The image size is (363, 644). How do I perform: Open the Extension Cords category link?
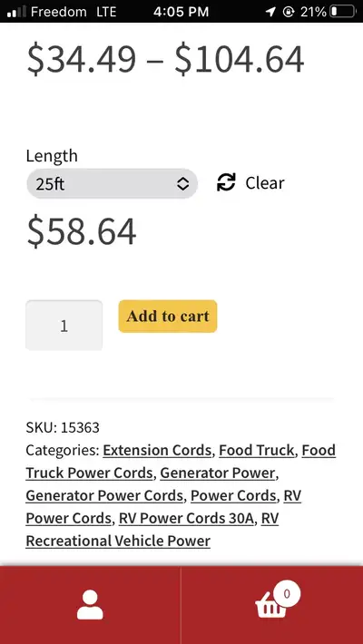(x=157, y=450)
